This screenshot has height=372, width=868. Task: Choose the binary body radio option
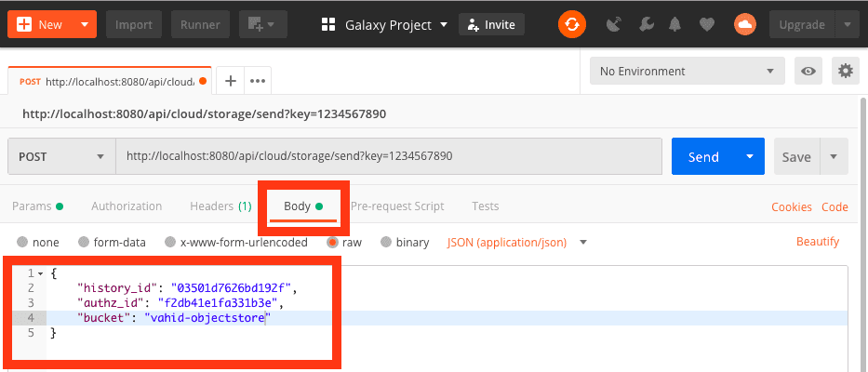click(x=386, y=243)
